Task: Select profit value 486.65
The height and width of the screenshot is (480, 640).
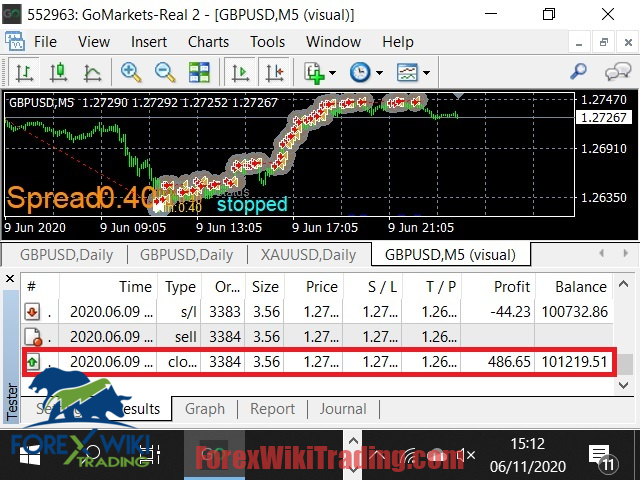Action: (509, 362)
